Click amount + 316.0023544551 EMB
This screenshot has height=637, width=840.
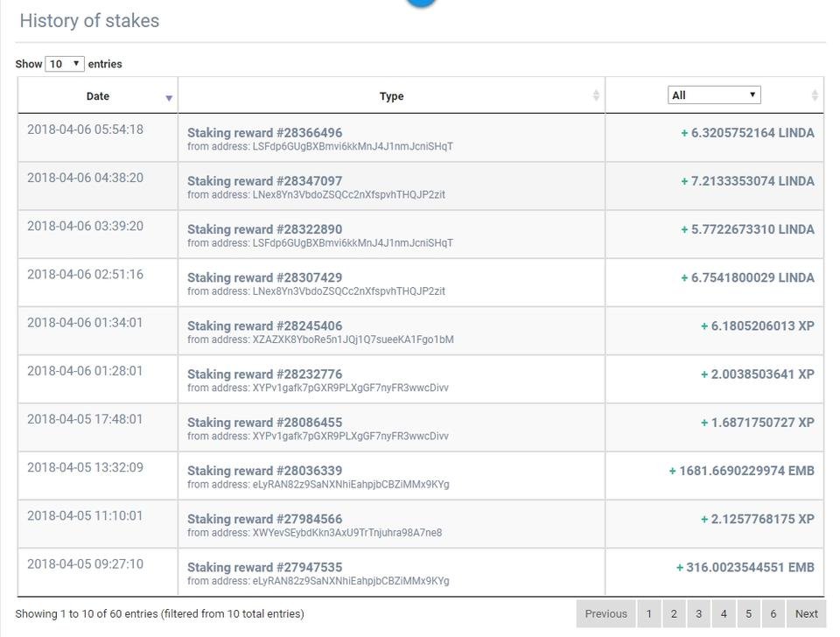click(745, 567)
